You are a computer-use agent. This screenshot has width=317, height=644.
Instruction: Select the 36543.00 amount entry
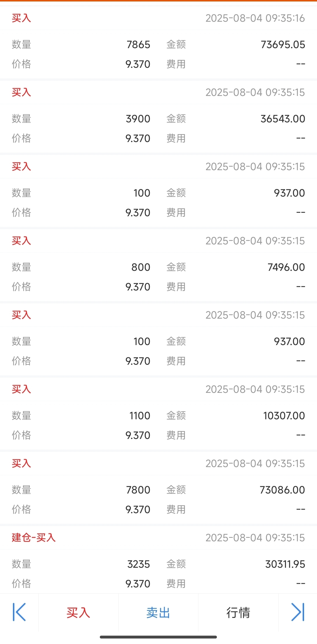pos(283,119)
